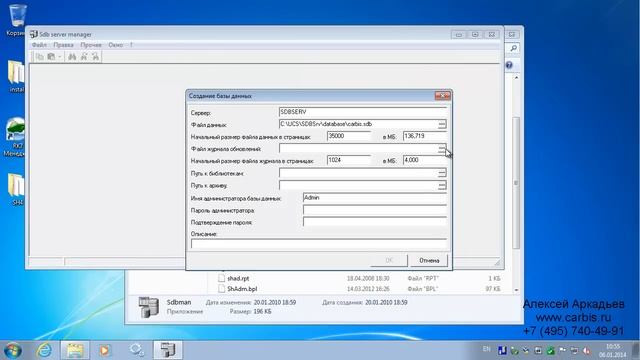Click the Путь к библиотекам field

[x=358, y=173]
